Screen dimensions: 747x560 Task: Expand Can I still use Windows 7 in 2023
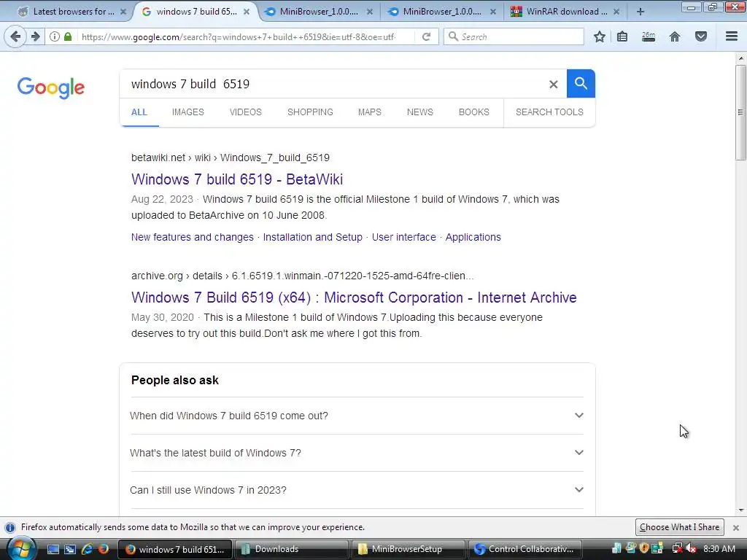357,490
